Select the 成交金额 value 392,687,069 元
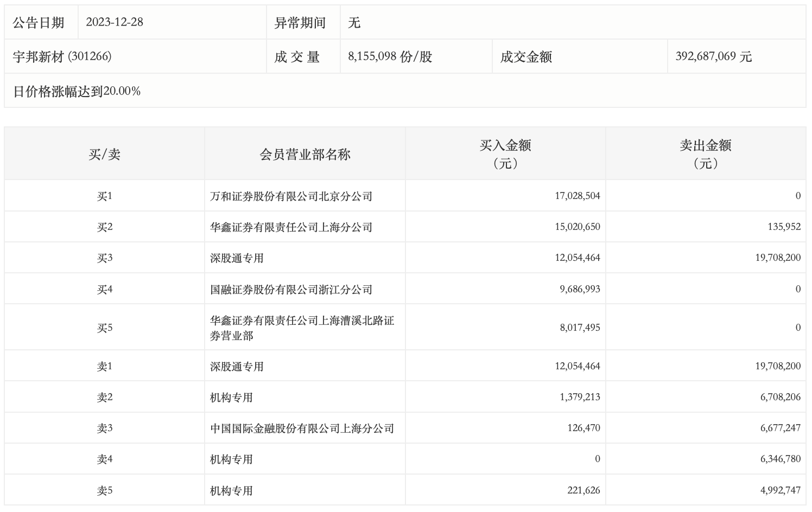This screenshot has height=512, width=812. coord(713,56)
